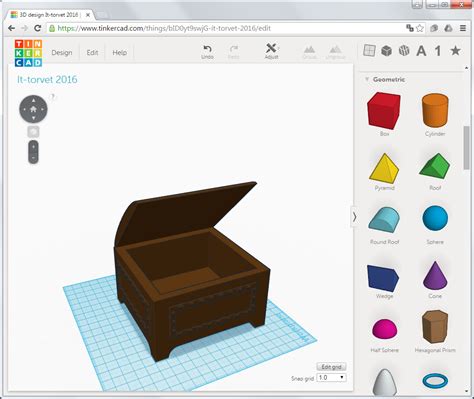474x399 pixels.
Task: Pick the purple Cone shape
Action: pos(435,276)
